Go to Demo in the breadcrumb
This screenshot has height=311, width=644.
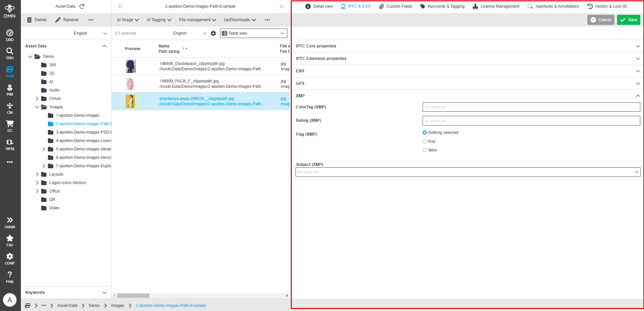[94, 306]
